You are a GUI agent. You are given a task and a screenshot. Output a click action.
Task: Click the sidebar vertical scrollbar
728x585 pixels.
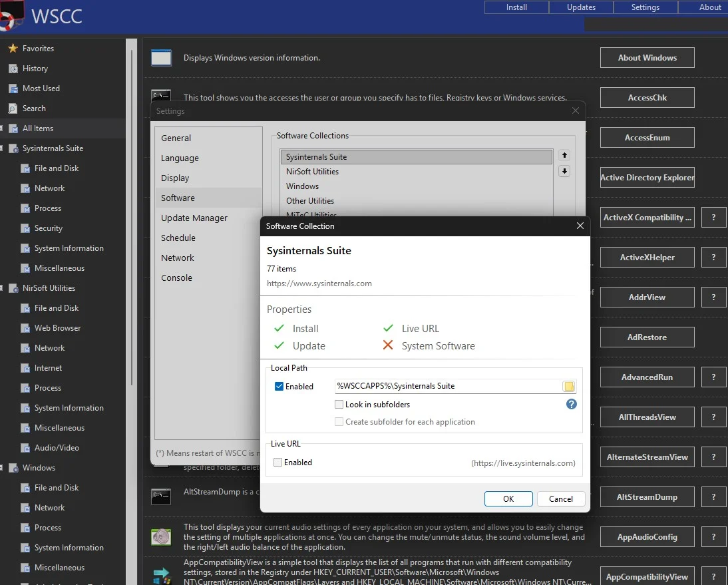132,218
